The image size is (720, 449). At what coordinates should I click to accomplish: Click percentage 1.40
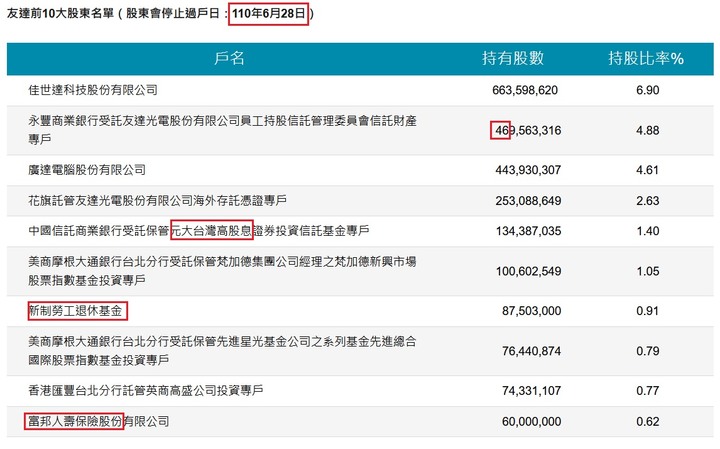(647, 231)
